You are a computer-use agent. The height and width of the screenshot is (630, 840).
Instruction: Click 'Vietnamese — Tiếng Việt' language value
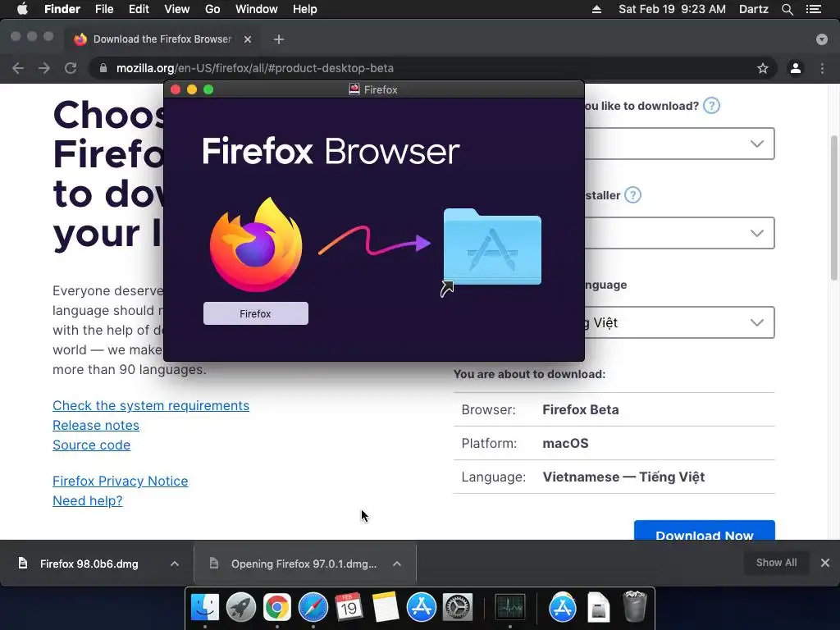623,477
